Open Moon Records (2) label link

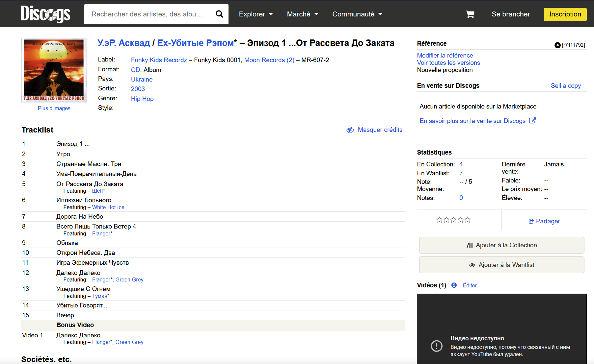pyautogui.click(x=269, y=60)
